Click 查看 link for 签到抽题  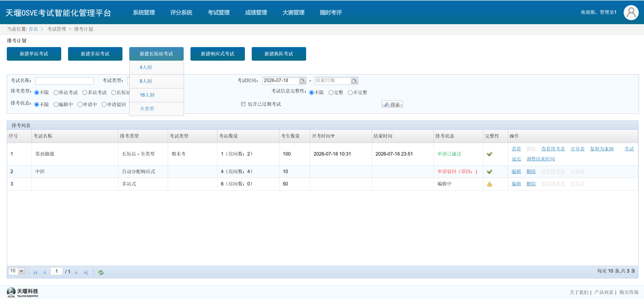click(x=516, y=149)
